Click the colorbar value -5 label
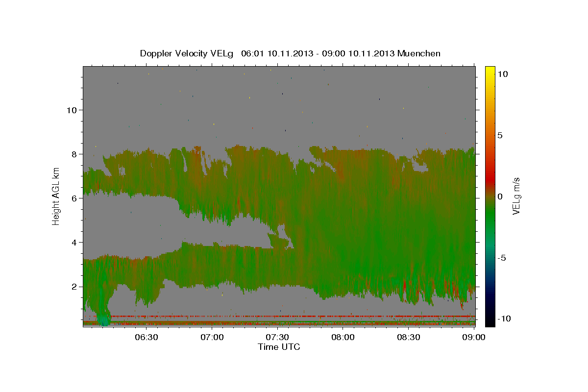 (x=502, y=258)
